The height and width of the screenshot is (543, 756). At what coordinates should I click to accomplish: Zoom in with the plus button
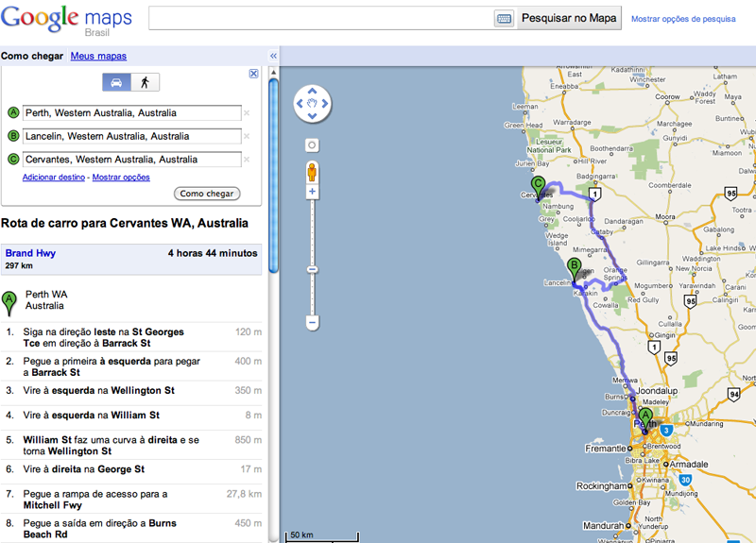point(312,193)
